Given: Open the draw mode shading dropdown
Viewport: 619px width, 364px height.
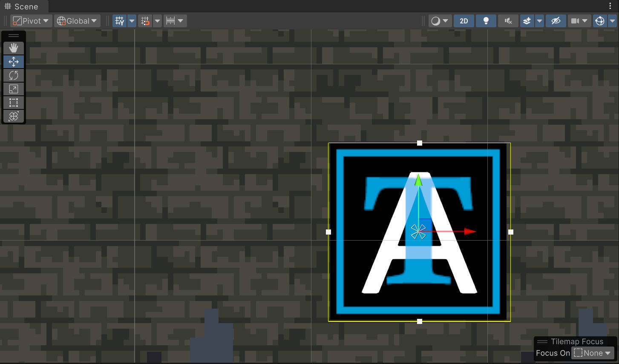Looking at the screenshot, I should click(x=439, y=21).
